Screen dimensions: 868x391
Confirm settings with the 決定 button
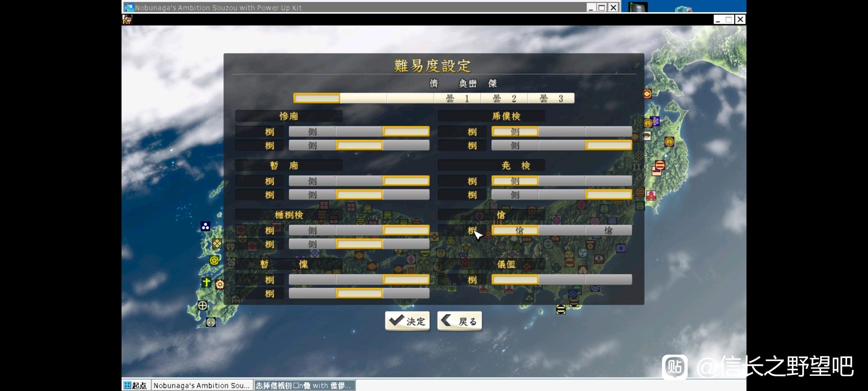click(407, 321)
